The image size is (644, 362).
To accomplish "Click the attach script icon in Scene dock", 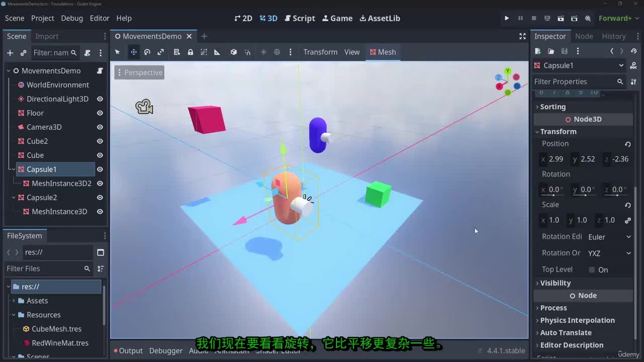I will 87,53.
